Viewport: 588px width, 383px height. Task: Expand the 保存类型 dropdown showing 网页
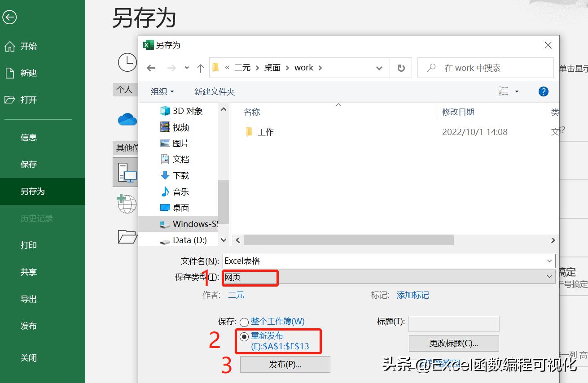click(x=549, y=277)
